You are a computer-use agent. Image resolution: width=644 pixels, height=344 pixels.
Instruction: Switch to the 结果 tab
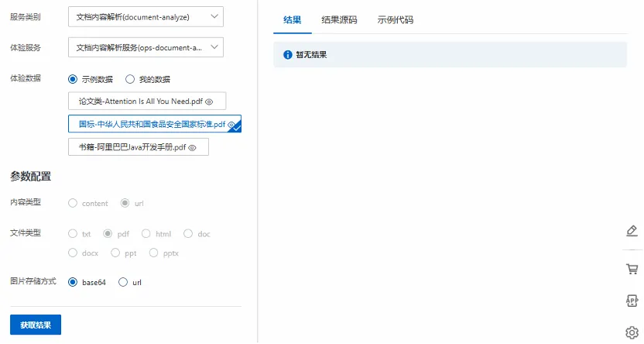click(293, 19)
